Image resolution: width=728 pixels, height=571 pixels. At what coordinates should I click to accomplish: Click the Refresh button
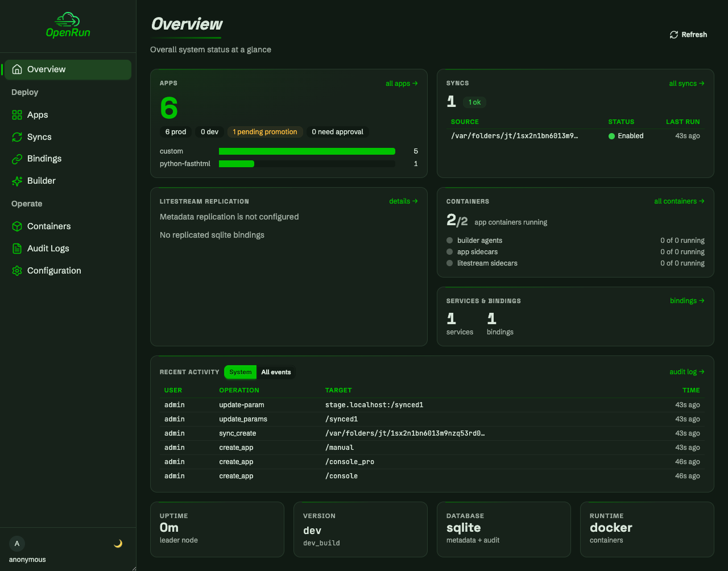pyautogui.click(x=688, y=35)
